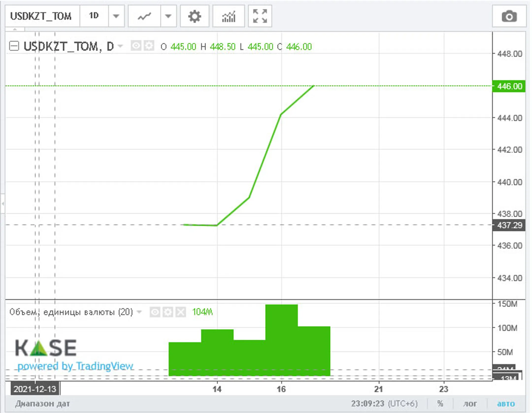Take chart snapshot with camera icon

coord(509,16)
